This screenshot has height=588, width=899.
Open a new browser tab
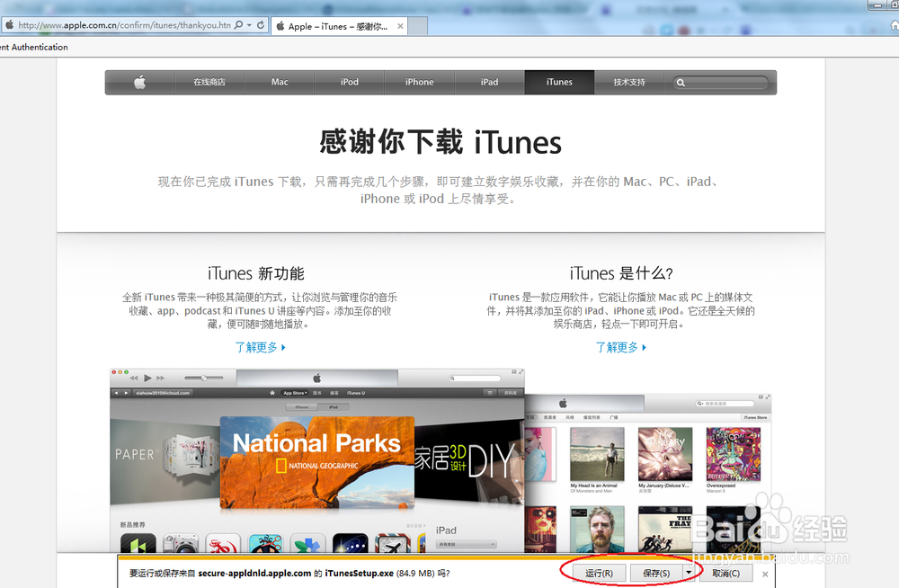coord(418,26)
